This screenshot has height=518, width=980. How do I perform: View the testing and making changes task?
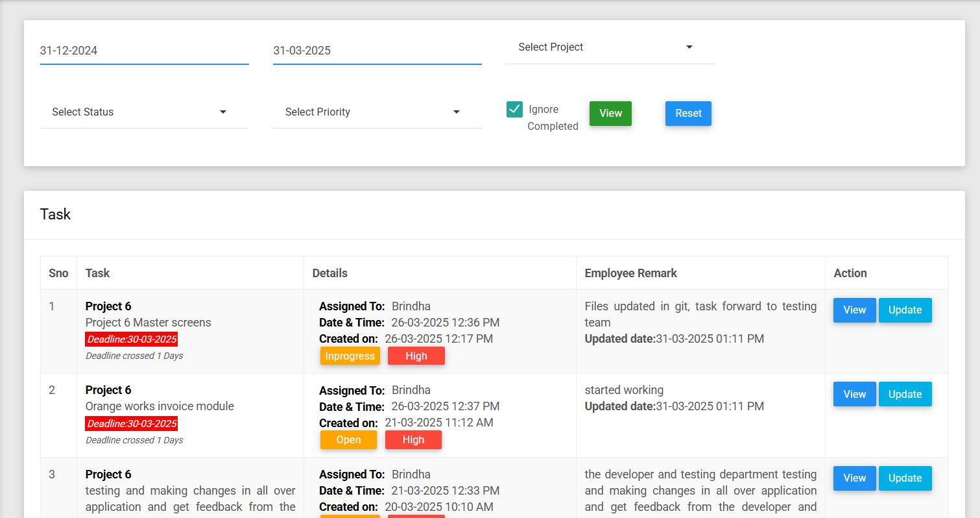pyautogui.click(x=854, y=478)
